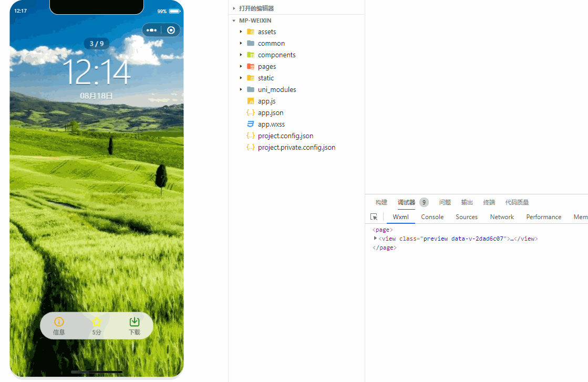The width and height of the screenshot is (588, 382).
Task: Click the static folder icon
Action: (x=251, y=78)
